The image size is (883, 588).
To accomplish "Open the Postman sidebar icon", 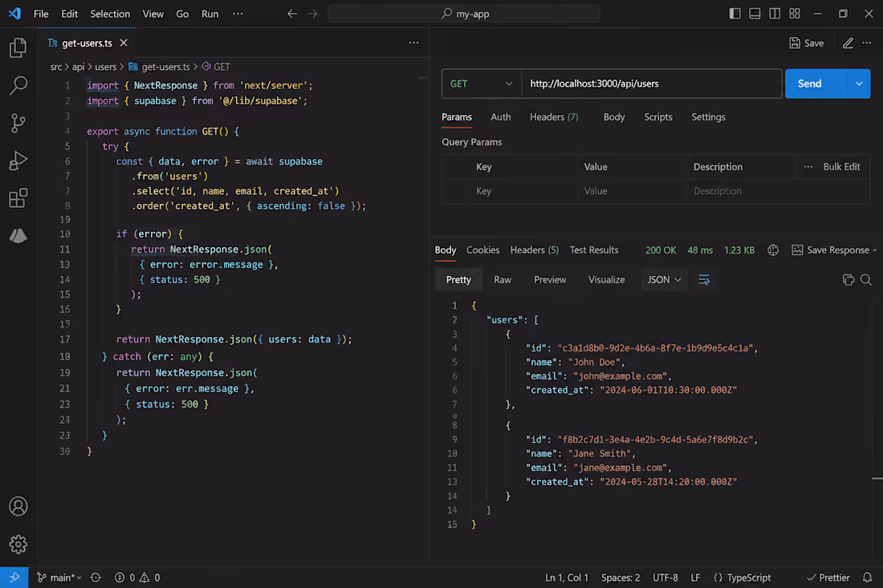I will tap(18, 235).
